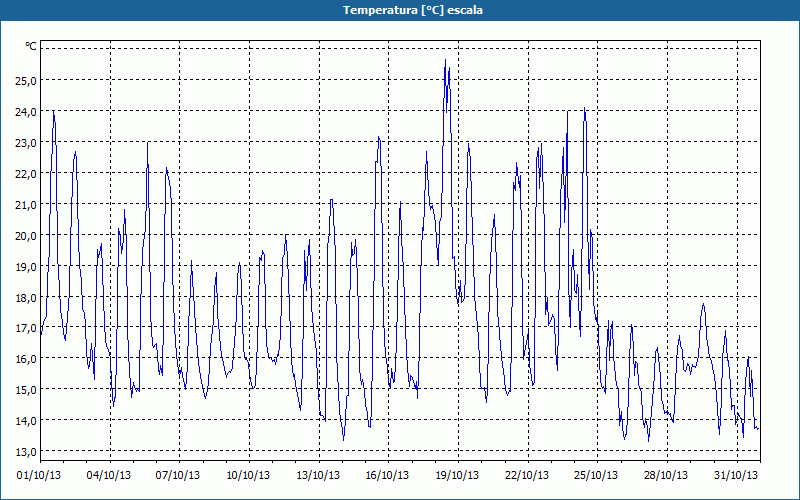Screen dimensions: 800x500
Task: Click the 16/10/13 date label
Action: (387, 475)
